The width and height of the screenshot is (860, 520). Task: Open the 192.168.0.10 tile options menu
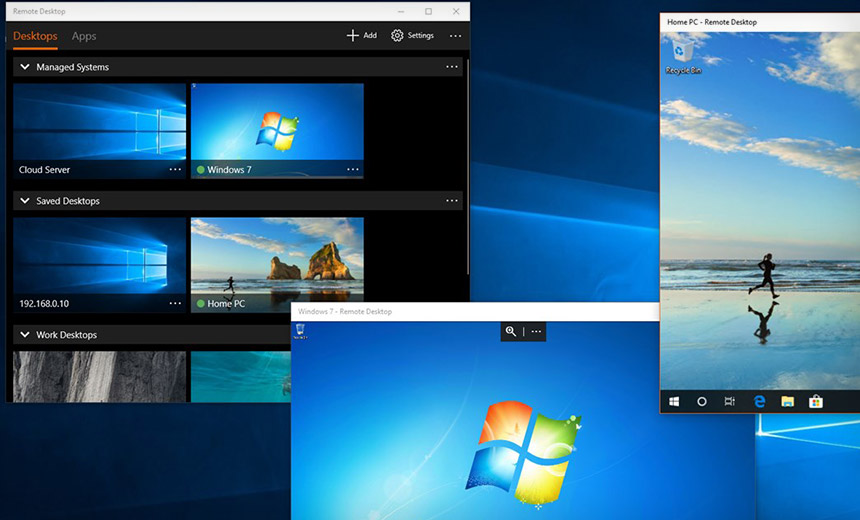175,303
